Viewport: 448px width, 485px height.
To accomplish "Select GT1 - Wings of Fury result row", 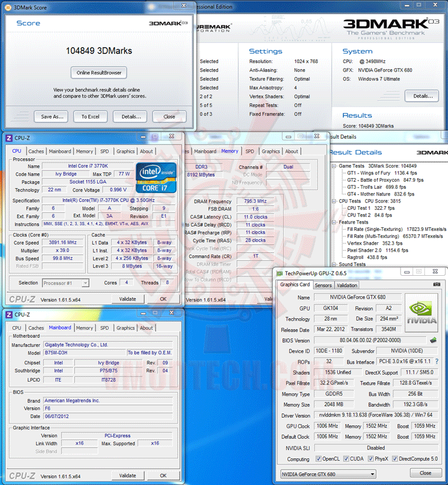I will (382, 173).
